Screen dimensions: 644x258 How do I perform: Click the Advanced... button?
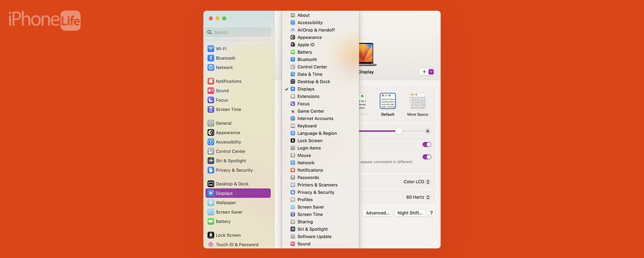coord(377,213)
